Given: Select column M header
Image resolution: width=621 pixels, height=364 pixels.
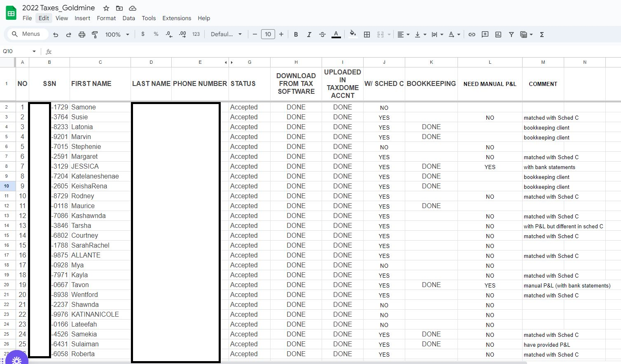Looking at the screenshot, I should pyautogui.click(x=543, y=63).
